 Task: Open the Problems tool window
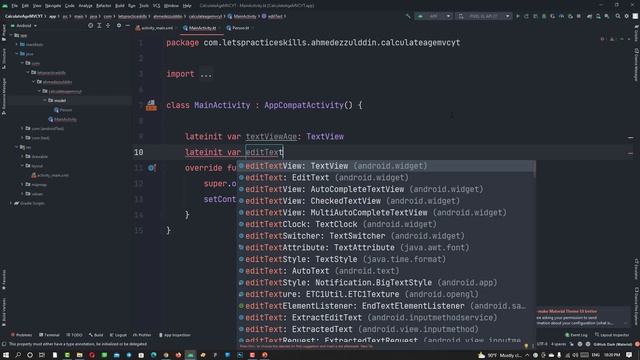click(x=21, y=335)
